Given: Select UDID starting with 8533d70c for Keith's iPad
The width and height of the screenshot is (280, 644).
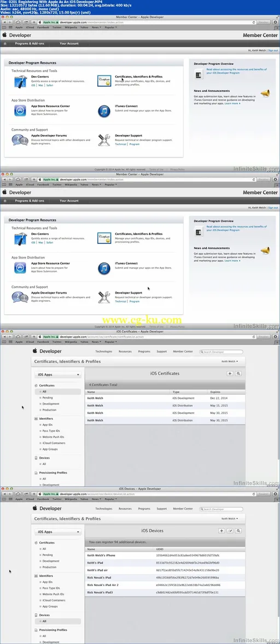Looking at the screenshot, I should [x=188, y=563].
